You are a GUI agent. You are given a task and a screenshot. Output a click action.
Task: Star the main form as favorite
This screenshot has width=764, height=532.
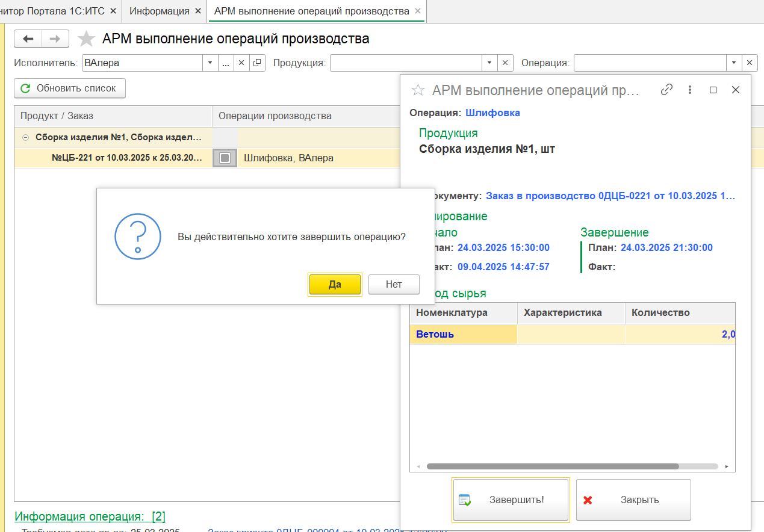pos(87,39)
